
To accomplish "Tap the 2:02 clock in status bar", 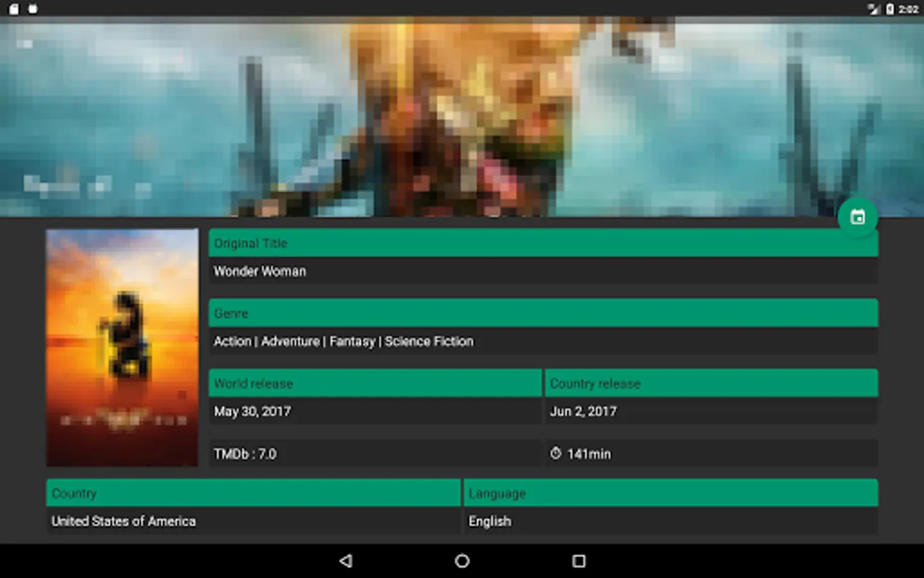I will [x=909, y=9].
